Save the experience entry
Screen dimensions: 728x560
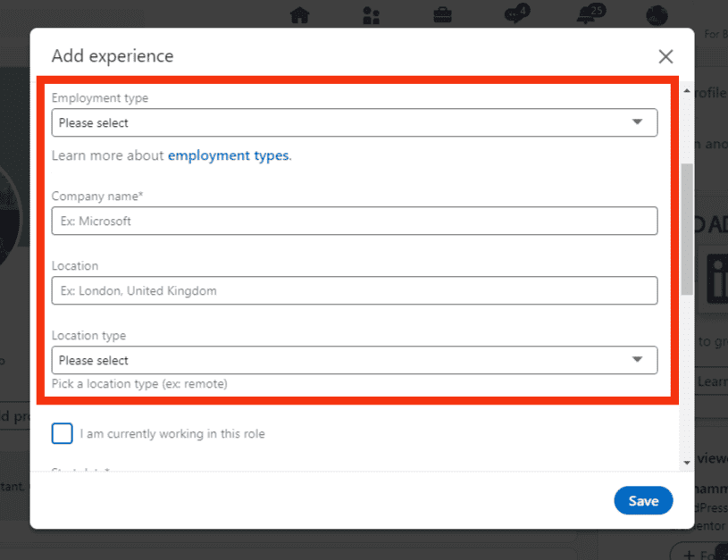[643, 500]
